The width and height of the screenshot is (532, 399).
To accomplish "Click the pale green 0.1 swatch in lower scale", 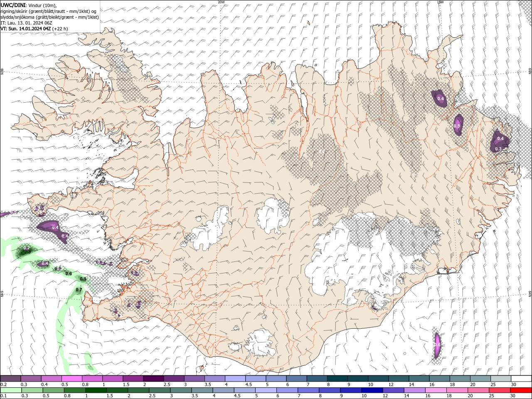I will click(x=11, y=390).
